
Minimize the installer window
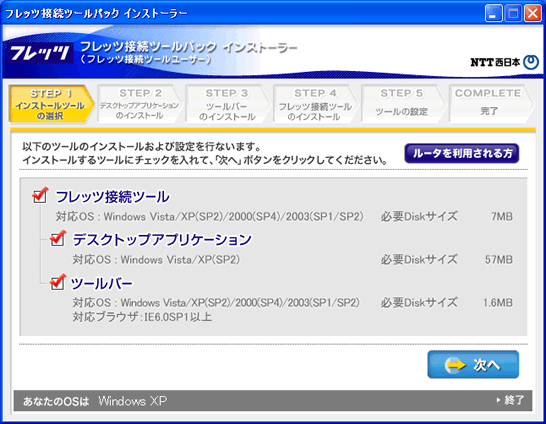(493, 14)
